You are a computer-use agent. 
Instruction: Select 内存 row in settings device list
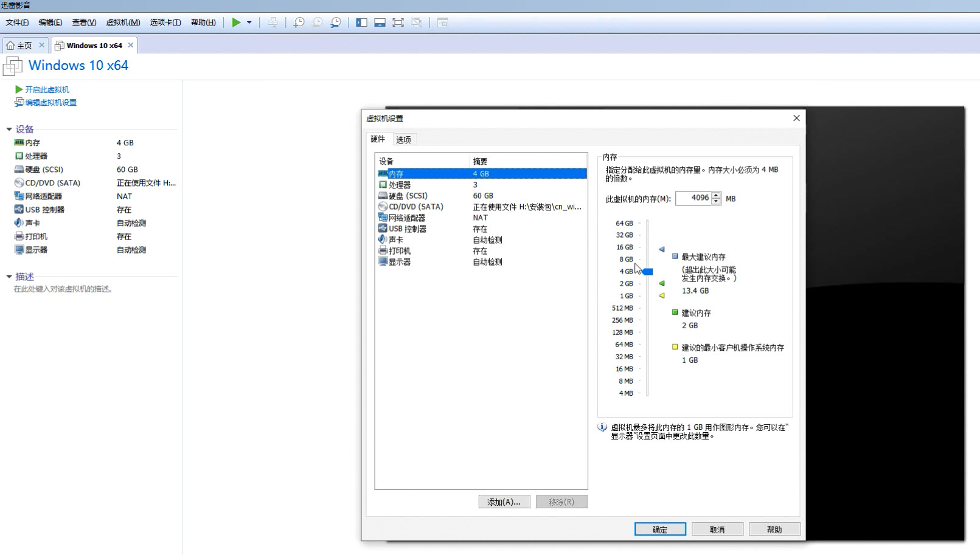point(482,174)
